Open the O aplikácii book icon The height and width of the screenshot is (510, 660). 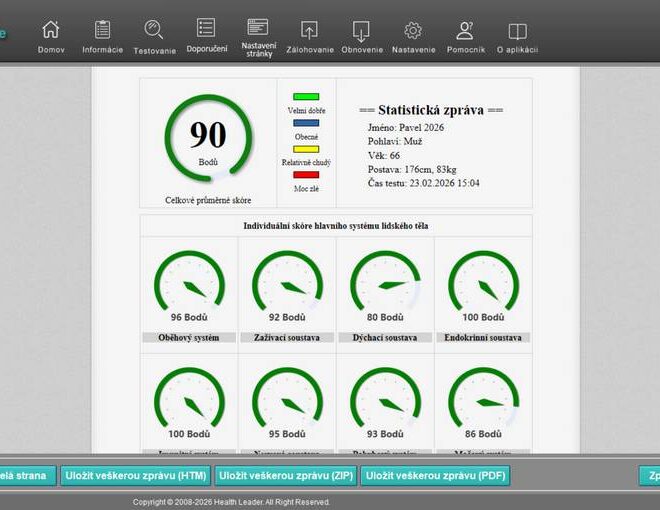[517, 31]
